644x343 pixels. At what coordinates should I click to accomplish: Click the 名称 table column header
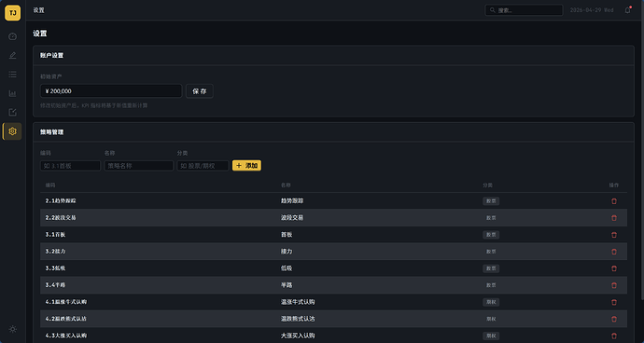pyautogui.click(x=286, y=185)
